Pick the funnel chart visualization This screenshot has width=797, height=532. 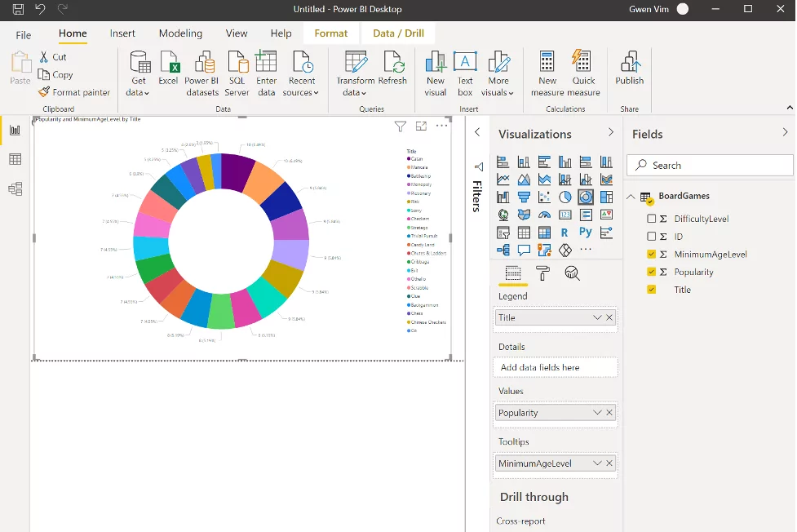tap(524, 197)
